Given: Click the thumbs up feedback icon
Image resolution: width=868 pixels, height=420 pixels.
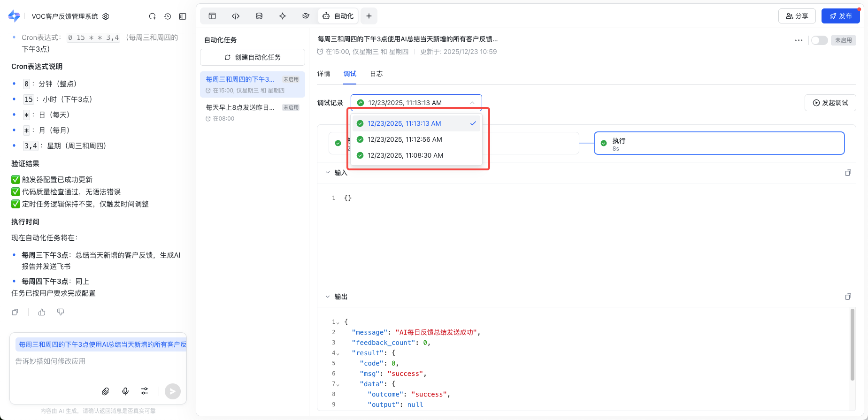Looking at the screenshot, I should tap(42, 312).
